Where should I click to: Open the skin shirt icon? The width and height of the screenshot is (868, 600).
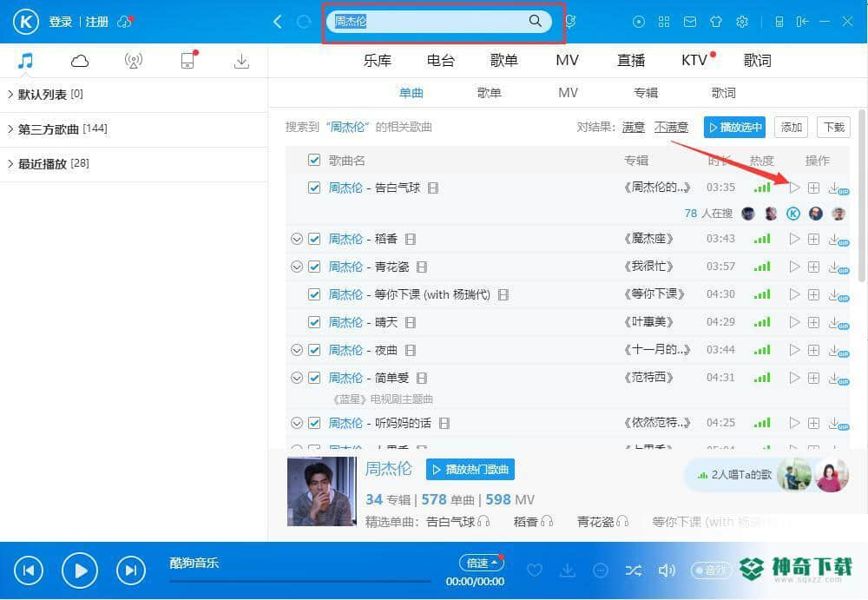click(x=716, y=22)
